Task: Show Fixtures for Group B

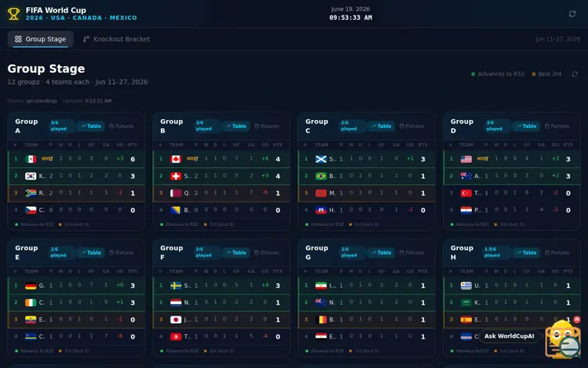Action: [267, 126]
